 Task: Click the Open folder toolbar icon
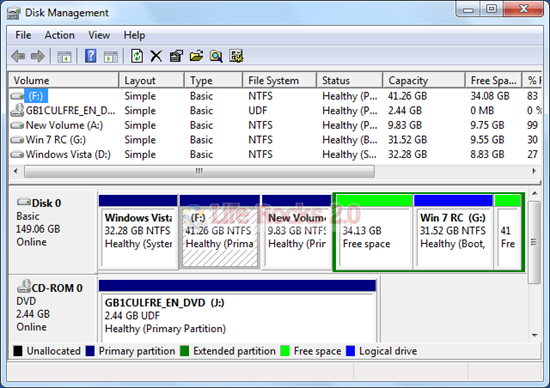click(196, 56)
